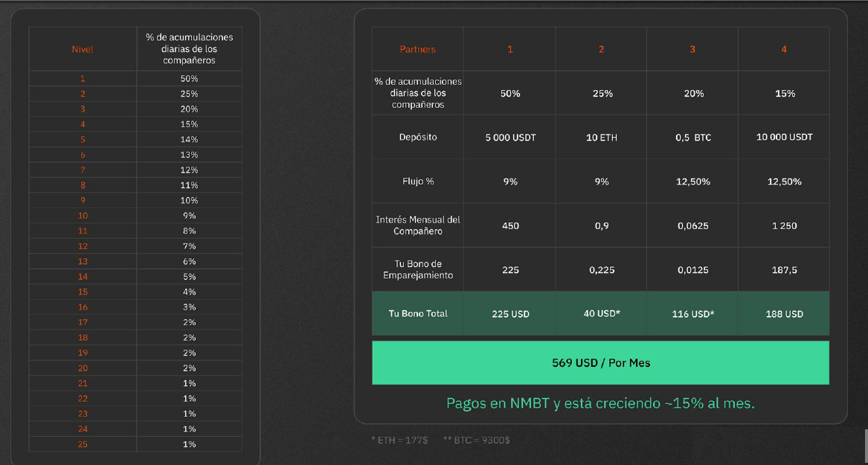The height and width of the screenshot is (465, 868).
Task: Click the '0,9' monthly interest cell
Action: point(601,226)
